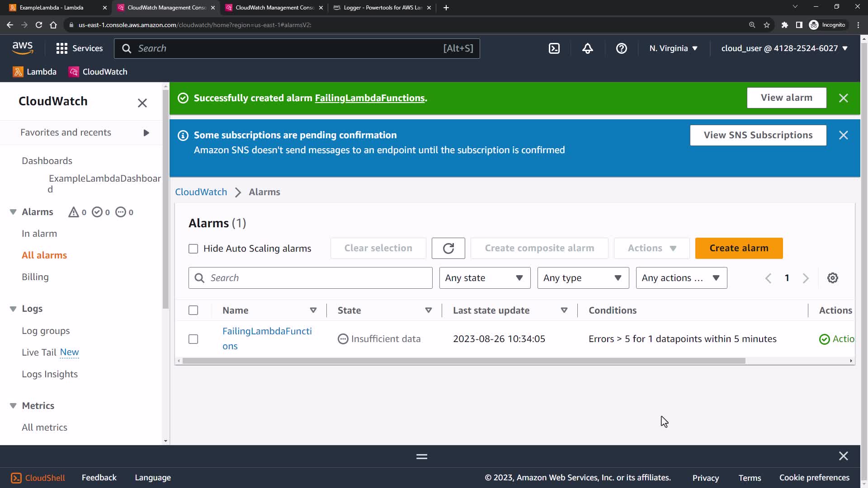Switch to the ExampleLambda browser tab
This screenshot has width=868, height=488.
(x=52, y=8)
